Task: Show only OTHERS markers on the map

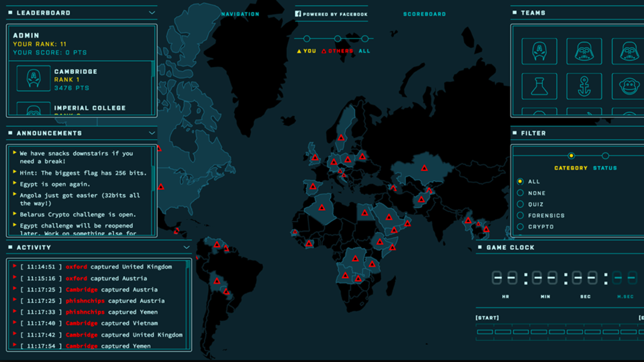Action: (337, 51)
